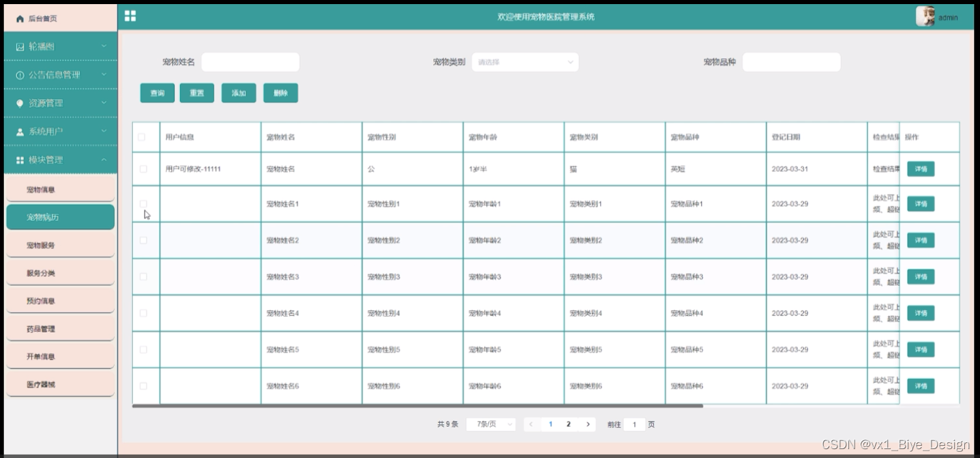Go to 后台首页 dashboard

tap(60, 19)
